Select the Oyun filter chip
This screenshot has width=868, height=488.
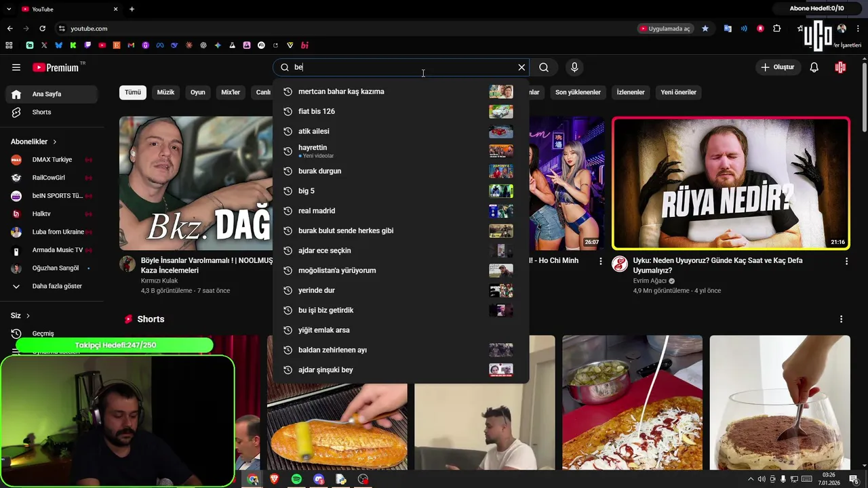coord(198,92)
